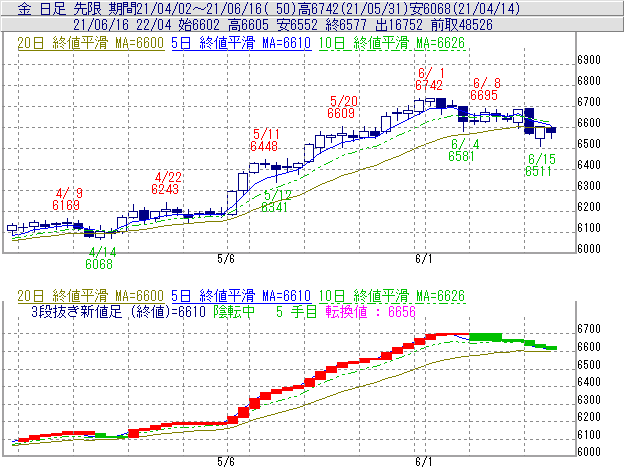624x473 pixels.
Task: Click the 5/6 date label under lower chart
Action: click(x=226, y=462)
